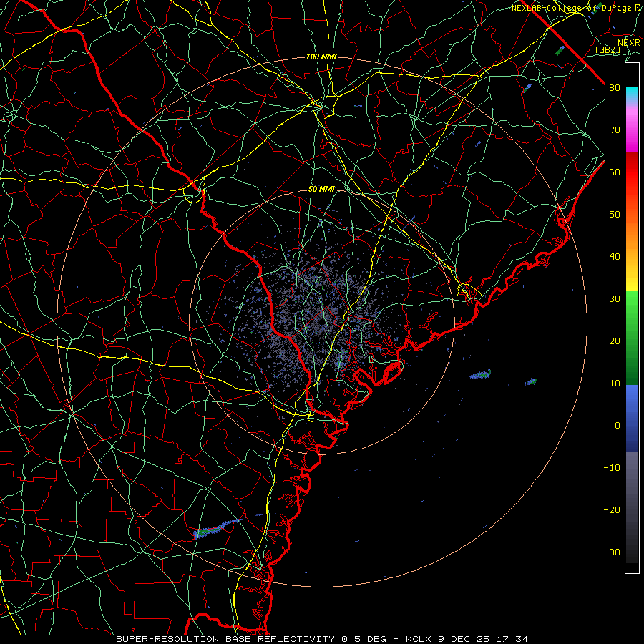Image resolution: width=644 pixels, height=644 pixels.
Task: Click the 17:34 timestamp in the caption
Action: tap(511, 639)
